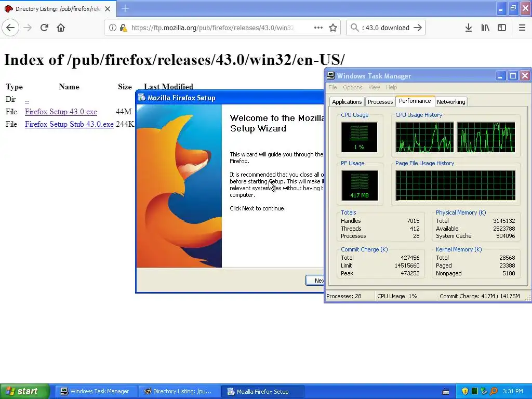Open Task Manager View menu
Viewport: 532px width, 399px height.
click(x=374, y=87)
